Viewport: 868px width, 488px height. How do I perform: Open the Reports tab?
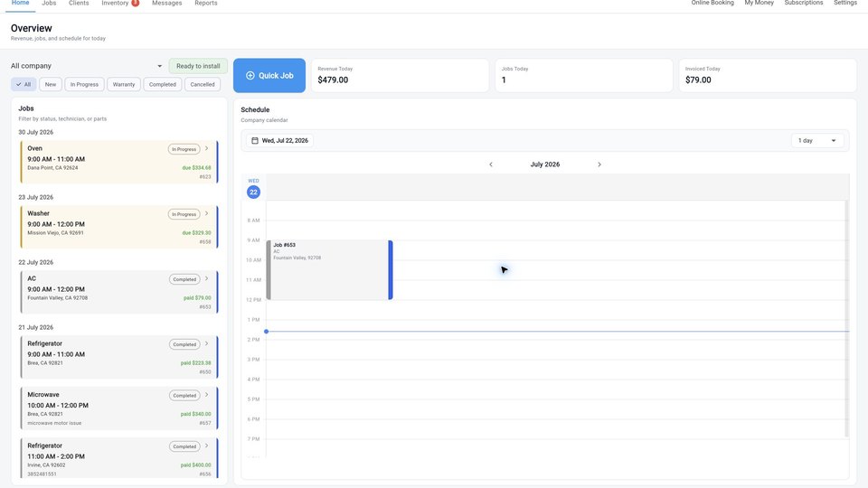pyautogui.click(x=206, y=4)
